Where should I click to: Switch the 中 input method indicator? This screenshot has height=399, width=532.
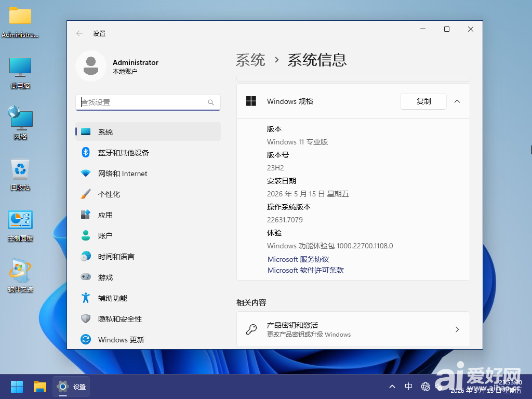pos(408,387)
